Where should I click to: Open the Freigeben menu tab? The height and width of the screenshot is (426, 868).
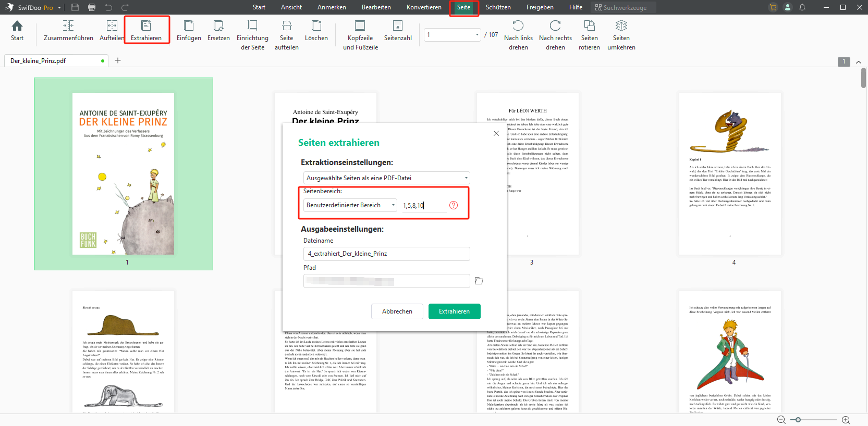pyautogui.click(x=540, y=7)
